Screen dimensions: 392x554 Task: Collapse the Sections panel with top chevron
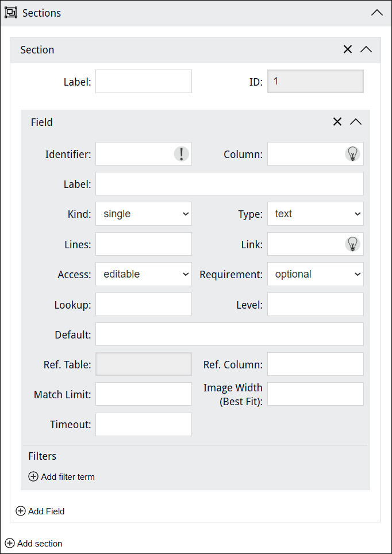377,13
